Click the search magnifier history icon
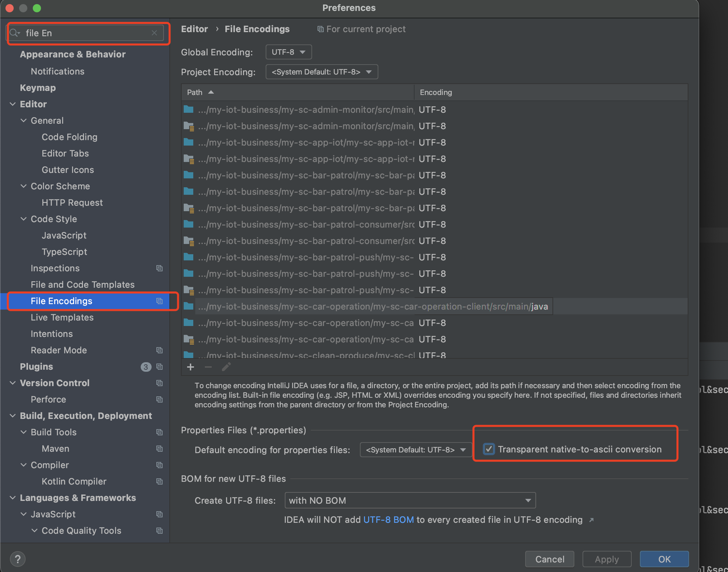 coord(15,33)
